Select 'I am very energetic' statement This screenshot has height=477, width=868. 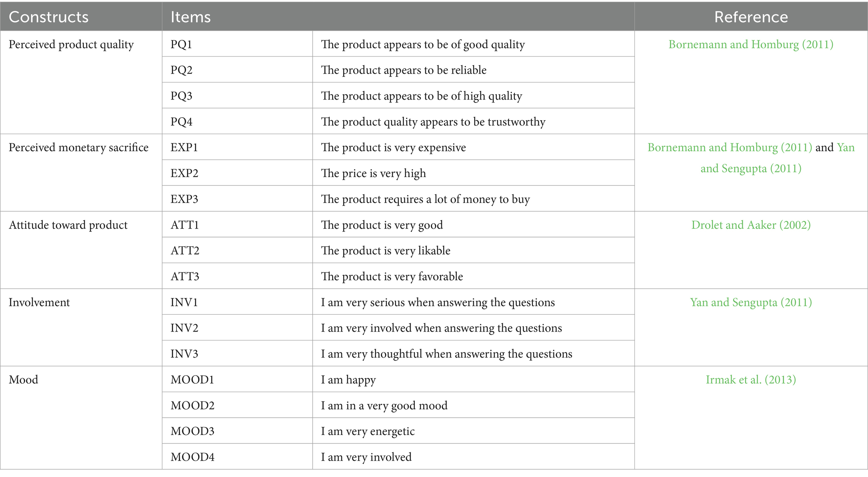click(x=367, y=431)
